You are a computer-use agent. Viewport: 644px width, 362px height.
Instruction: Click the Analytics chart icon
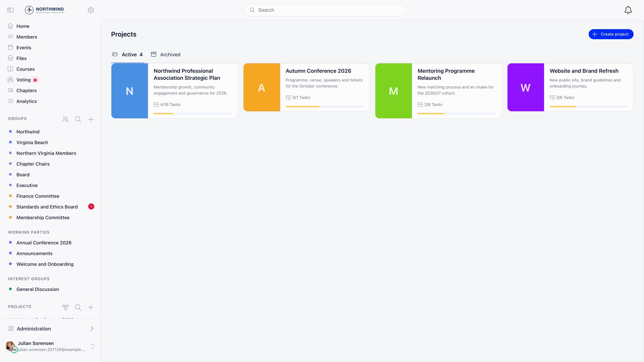point(10,101)
